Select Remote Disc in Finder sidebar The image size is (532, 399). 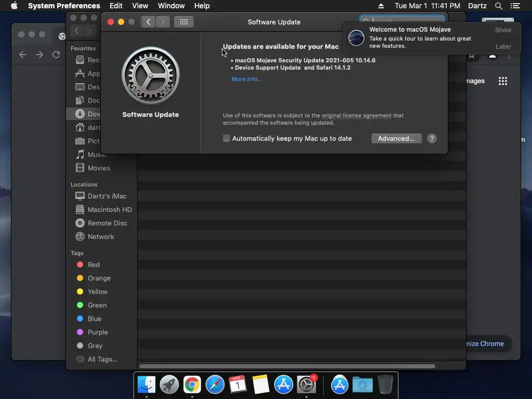tap(101, 223)
